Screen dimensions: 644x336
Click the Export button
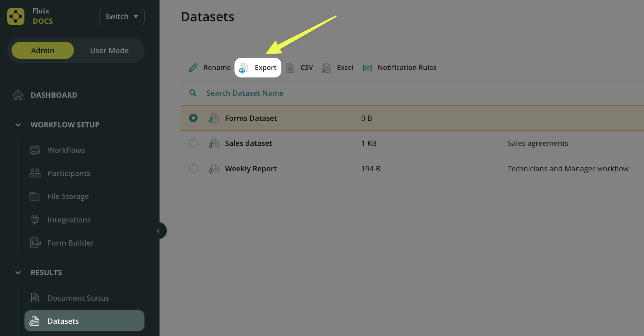pos(258,68)
